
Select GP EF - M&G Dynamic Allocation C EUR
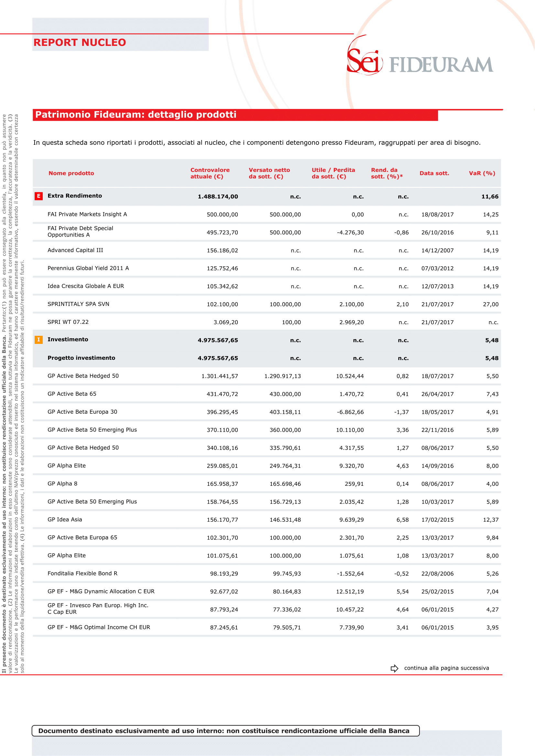(101, 591)
